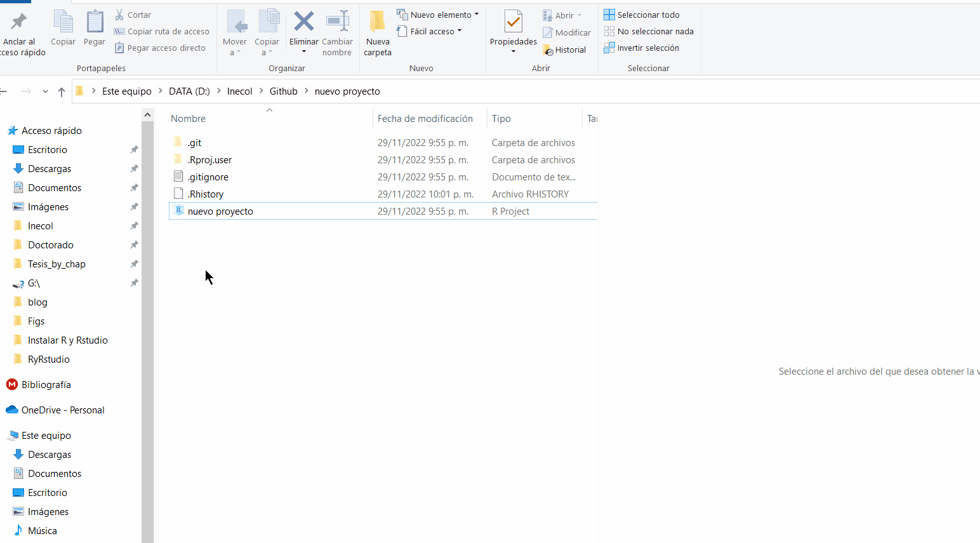This screenshot has height=543, width=980.
Task: Click the up-arrow parent folder button
Action: (x=62, y=92)
